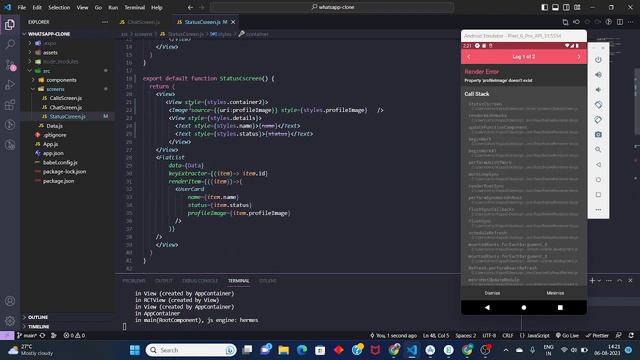The image size is (640, 360).
Task: Toggle bottom panel layout icon
Action: [x=556, y=7]
